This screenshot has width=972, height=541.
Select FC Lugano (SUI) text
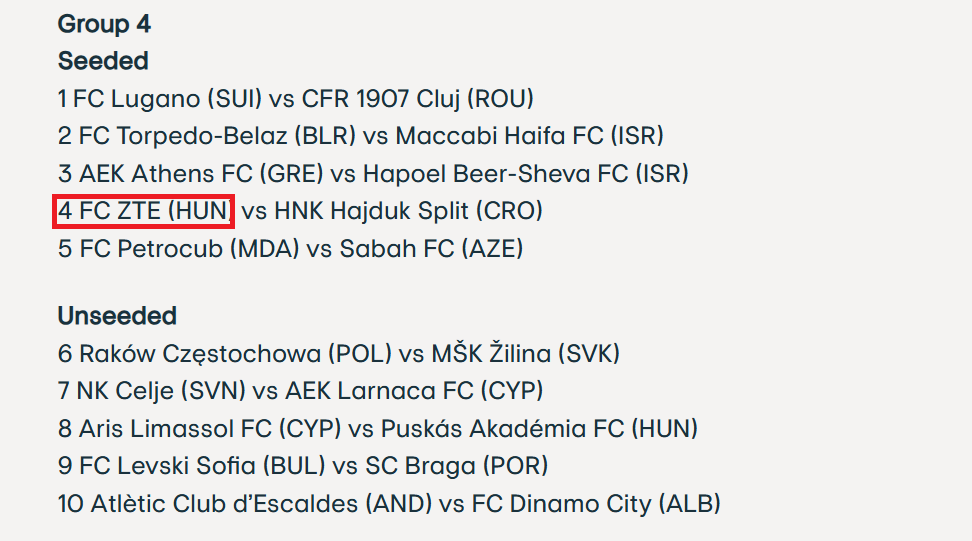click(x=167, y=99)
